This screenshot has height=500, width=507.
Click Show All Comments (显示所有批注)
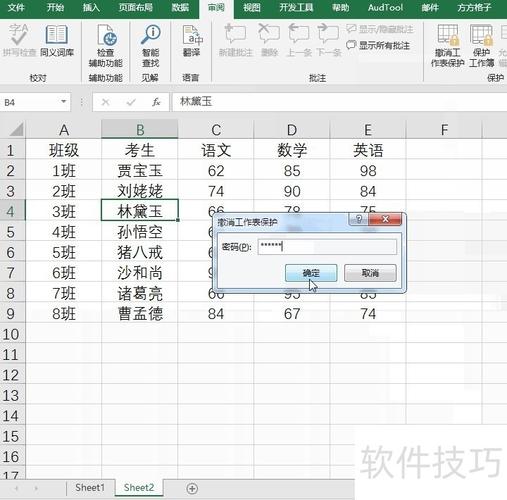pyautogui.click(x=378, y=45)
